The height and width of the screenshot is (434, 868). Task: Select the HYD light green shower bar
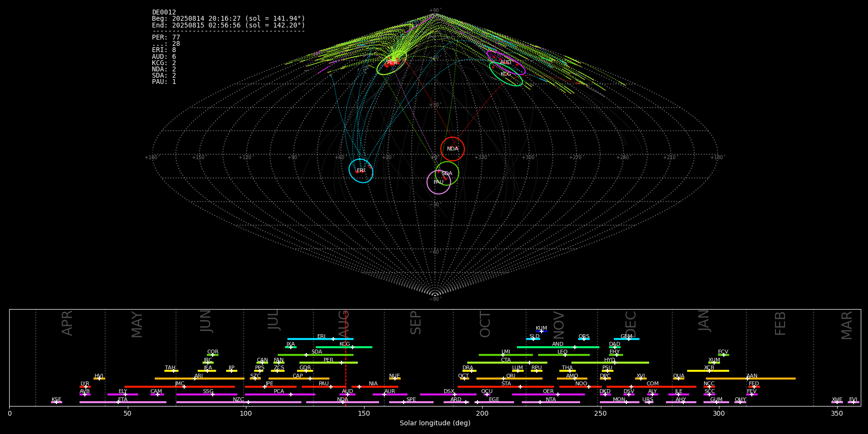pyautogui.click(x=610, y=363)
